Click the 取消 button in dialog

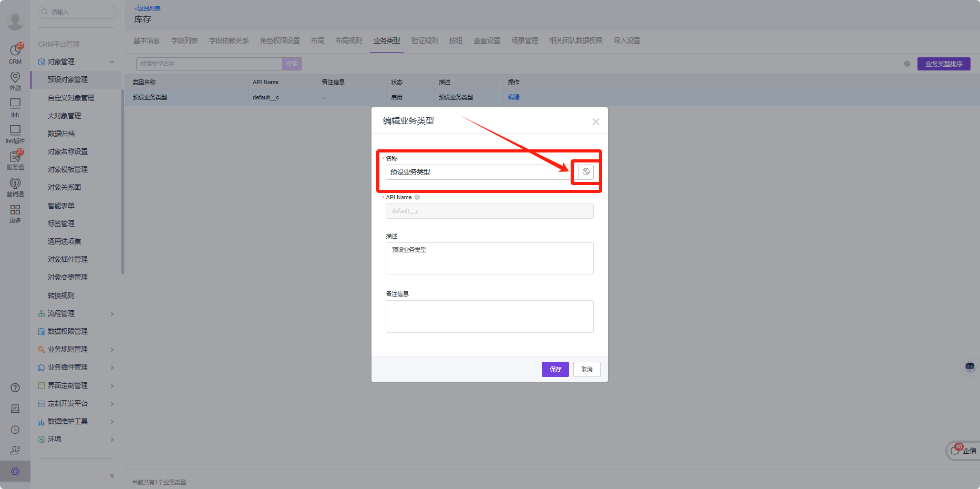[x=587, y=369]
